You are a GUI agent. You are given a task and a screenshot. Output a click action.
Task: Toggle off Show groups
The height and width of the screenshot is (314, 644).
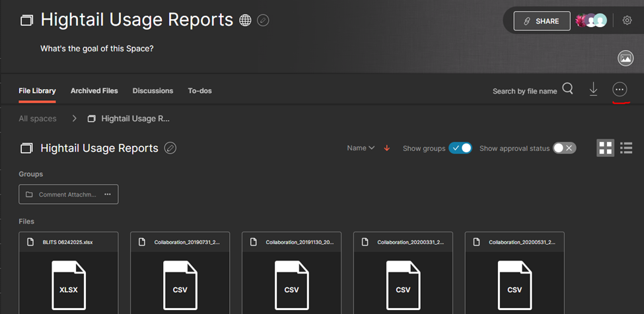460,148
